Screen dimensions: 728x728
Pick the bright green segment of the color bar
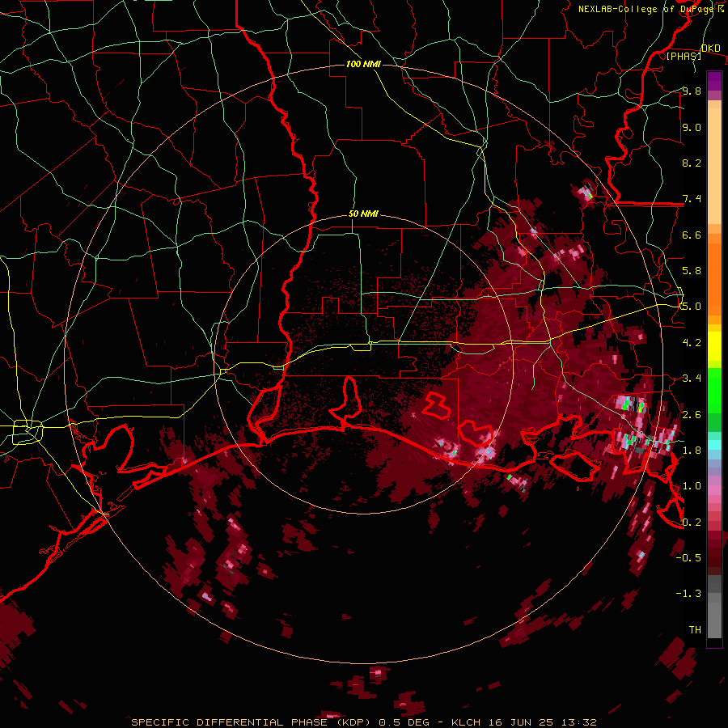tap(714, 390)
